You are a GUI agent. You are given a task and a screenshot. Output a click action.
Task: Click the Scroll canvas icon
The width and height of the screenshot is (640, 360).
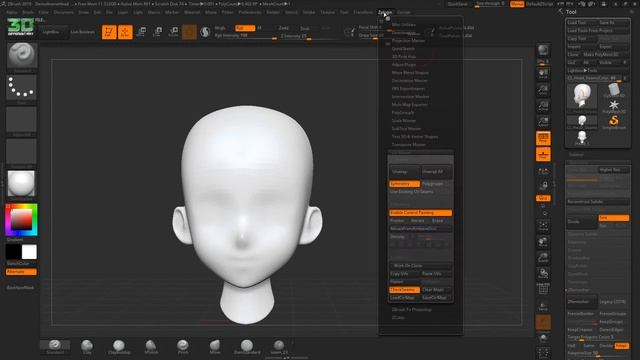coord(543,73)
